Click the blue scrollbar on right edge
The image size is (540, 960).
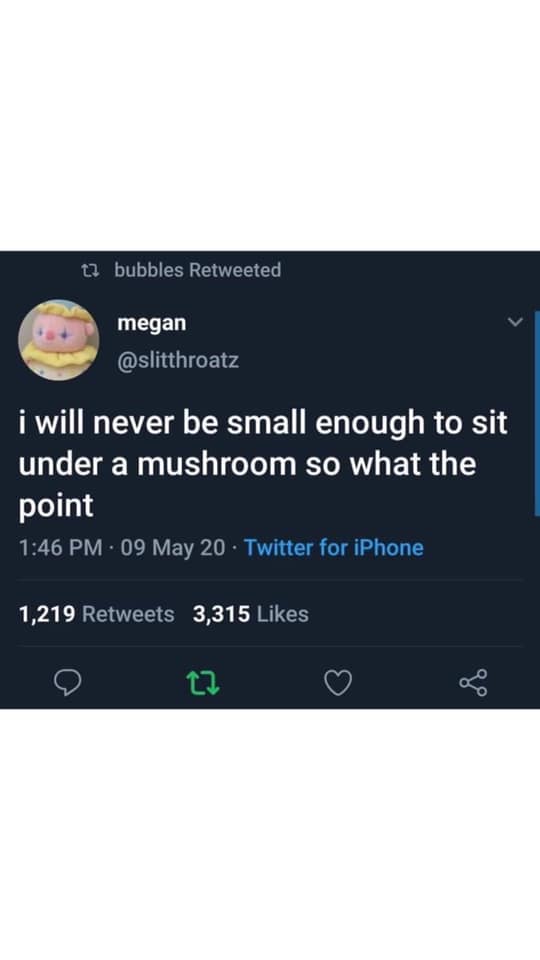click(537, 414)
